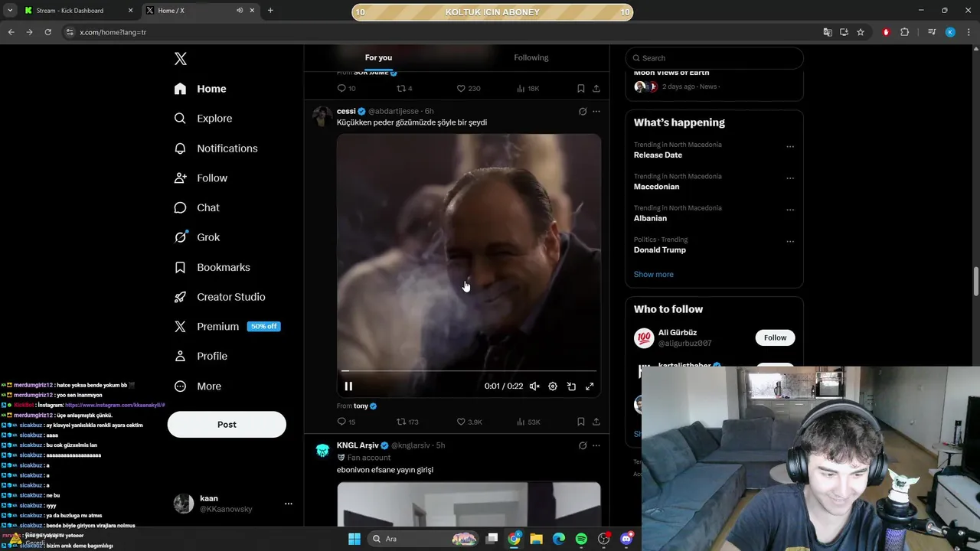Open a new browser tab
This screenshot has width=980, height=551.
click(x=270, y=11)
